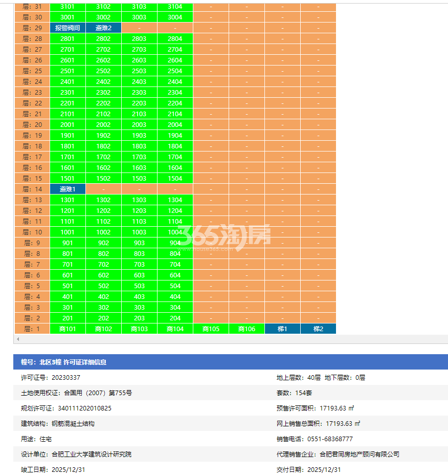Screen dimensions: 448x476
Task: Select commercial unit 商101
Action: [68, 329]
